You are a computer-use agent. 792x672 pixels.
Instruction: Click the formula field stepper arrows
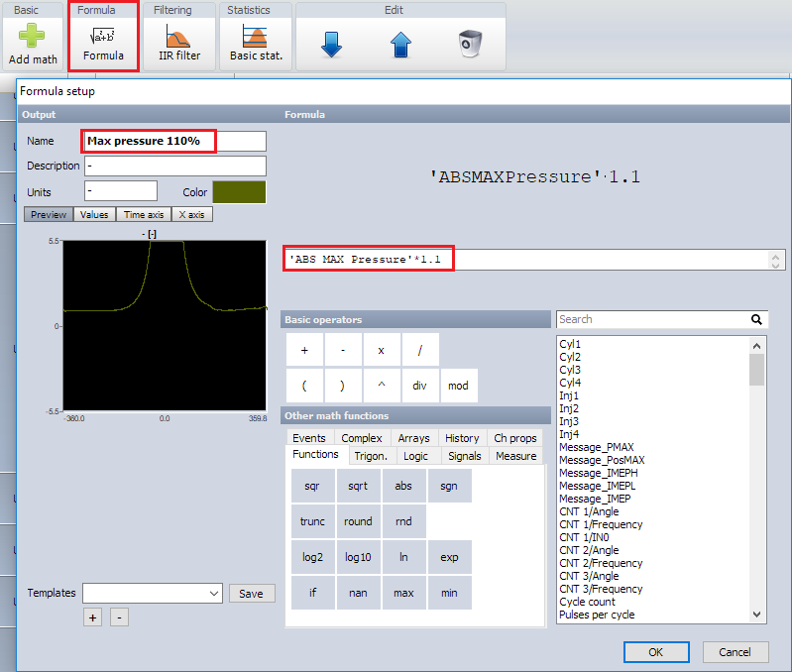[x=775, y=260]
